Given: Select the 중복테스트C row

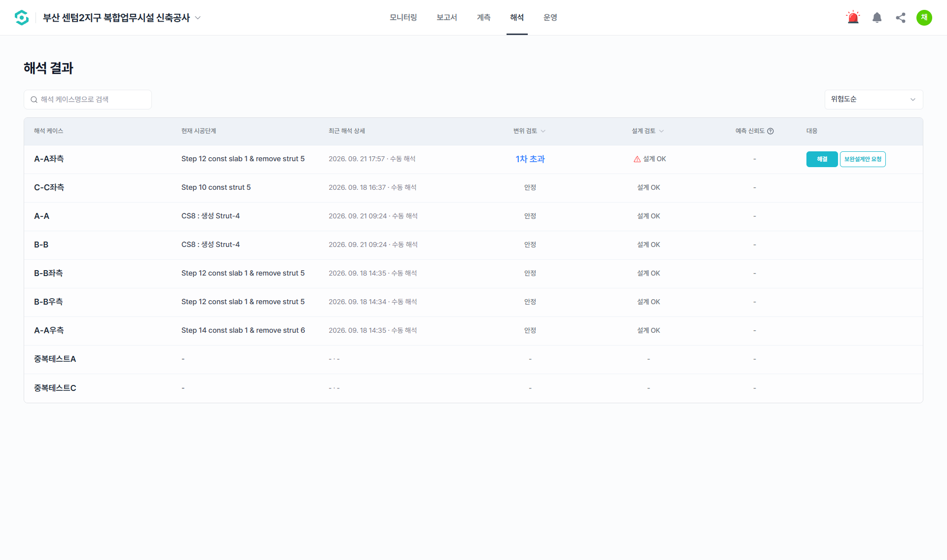Looking at the screenshot, I should 473,388.
